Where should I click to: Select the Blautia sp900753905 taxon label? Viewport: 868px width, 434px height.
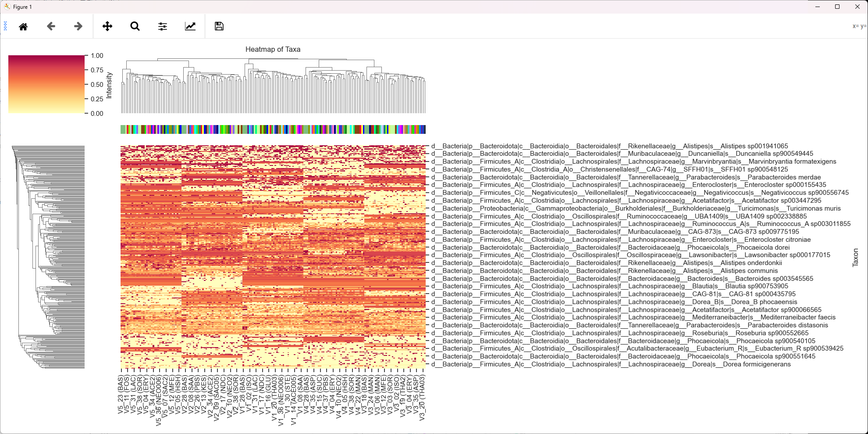pyautogui.click(x=610, y=286)
